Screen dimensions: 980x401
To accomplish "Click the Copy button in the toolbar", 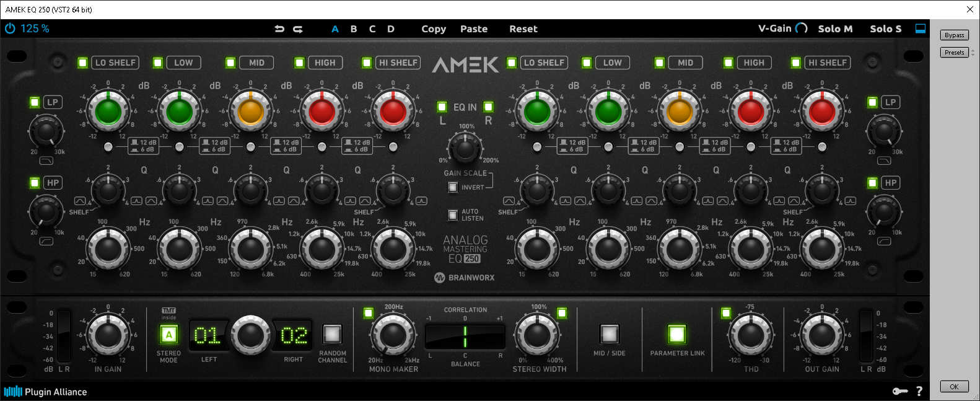I will point(434,29).
